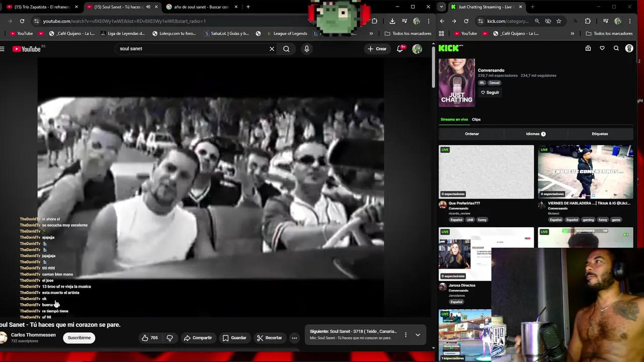The image size is (644, 362).
Task: Click the YouTube logo to go home
Action: 26,49
